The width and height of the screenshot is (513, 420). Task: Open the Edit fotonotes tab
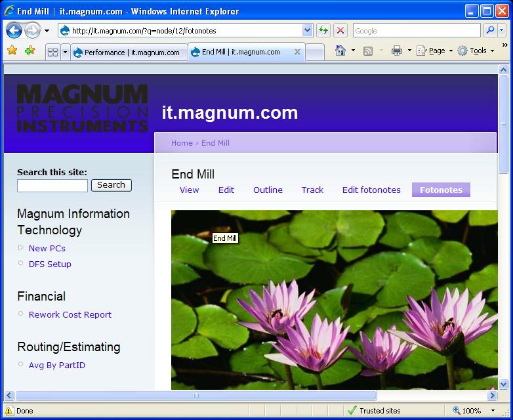click(371, 190)
